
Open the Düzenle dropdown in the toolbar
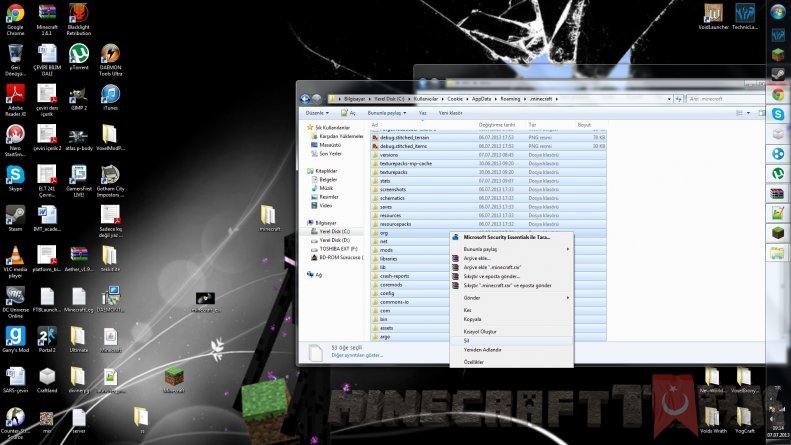tap(317, 113)
